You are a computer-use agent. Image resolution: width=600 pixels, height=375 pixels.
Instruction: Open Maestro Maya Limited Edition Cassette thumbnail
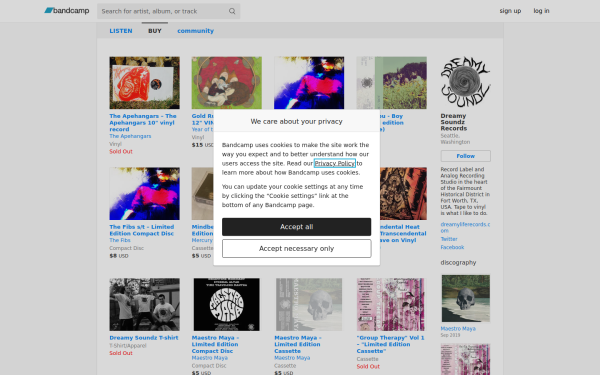309,305
